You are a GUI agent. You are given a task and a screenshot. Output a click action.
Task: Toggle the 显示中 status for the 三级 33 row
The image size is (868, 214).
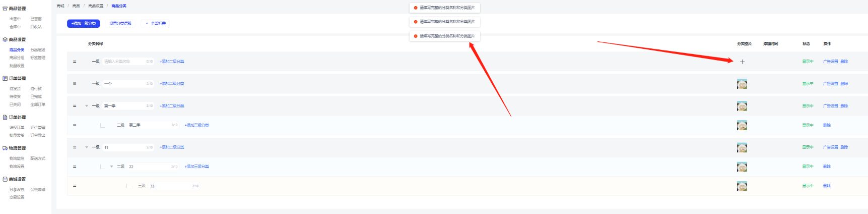808,186
